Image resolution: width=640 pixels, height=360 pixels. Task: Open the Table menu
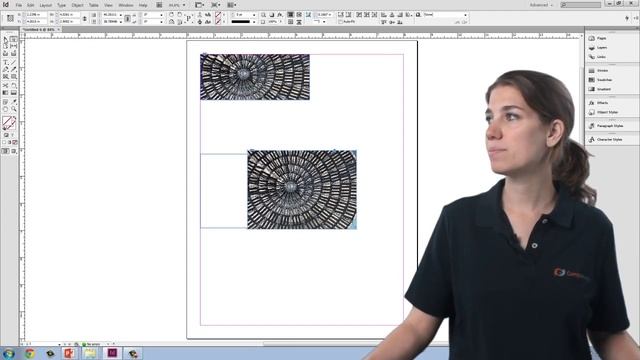(94, 5)
